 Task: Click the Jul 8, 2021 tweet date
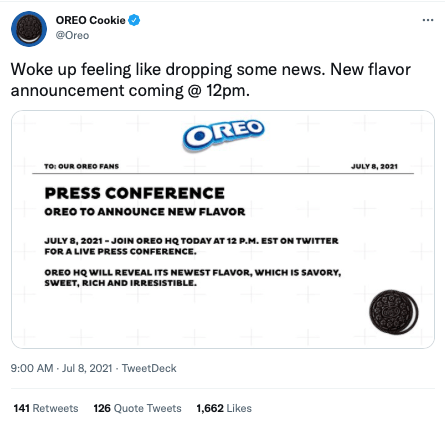coord(87,368)
